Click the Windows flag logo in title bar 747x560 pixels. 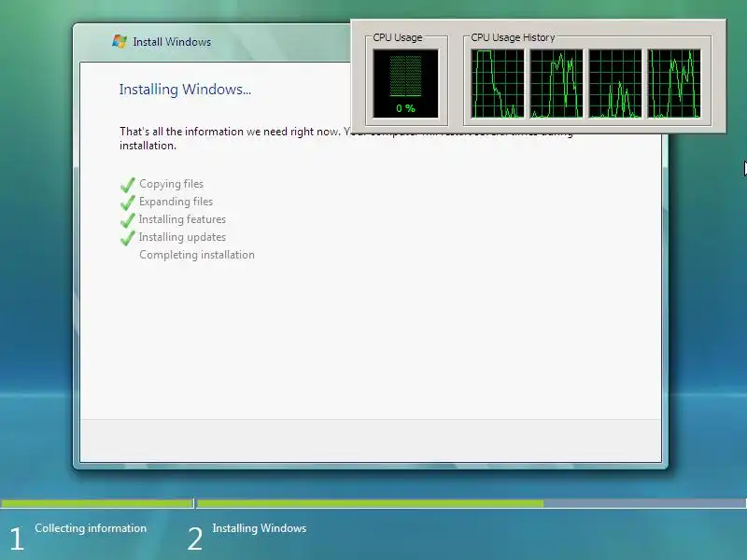(120, 41)
